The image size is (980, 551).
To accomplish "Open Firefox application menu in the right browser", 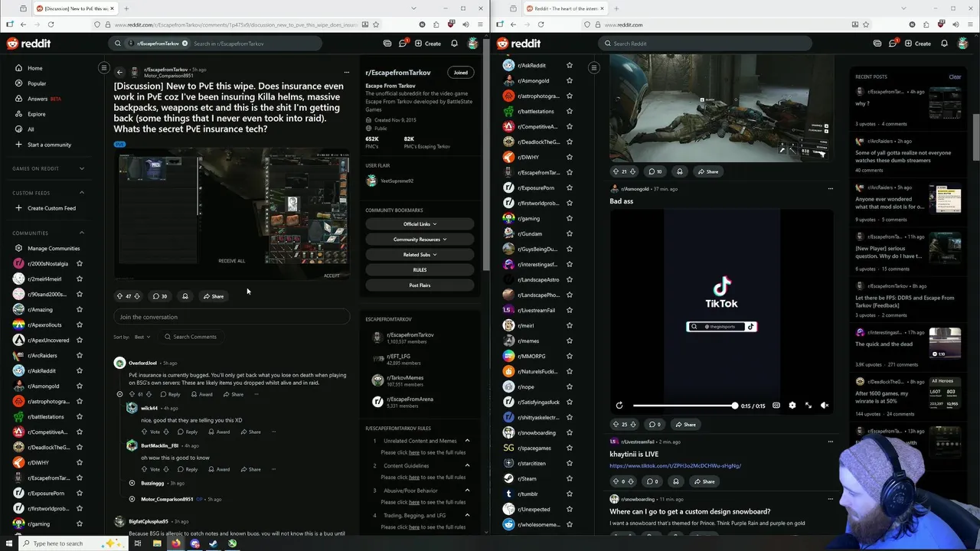I will [x=971, y=24].
